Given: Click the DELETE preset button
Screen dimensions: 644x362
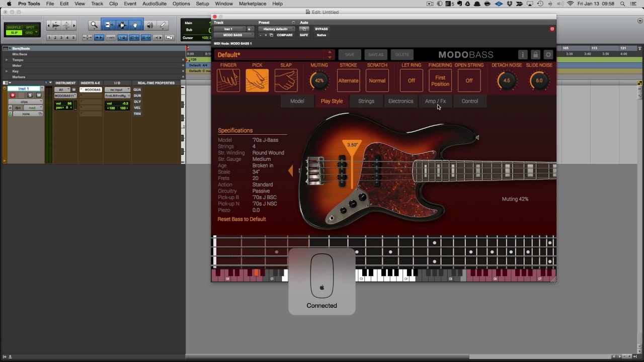Looking at the screenshot, I should [x=402, y=54].
